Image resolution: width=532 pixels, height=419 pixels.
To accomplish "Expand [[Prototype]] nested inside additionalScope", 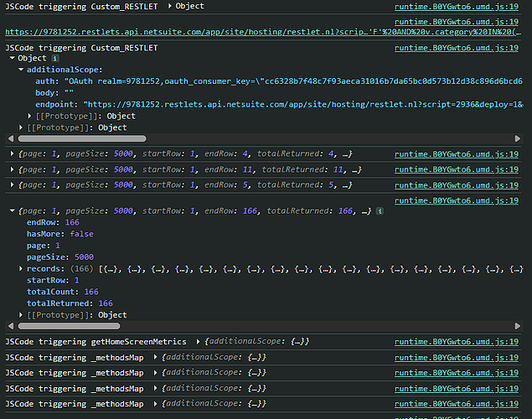I will tap(31, 116).
